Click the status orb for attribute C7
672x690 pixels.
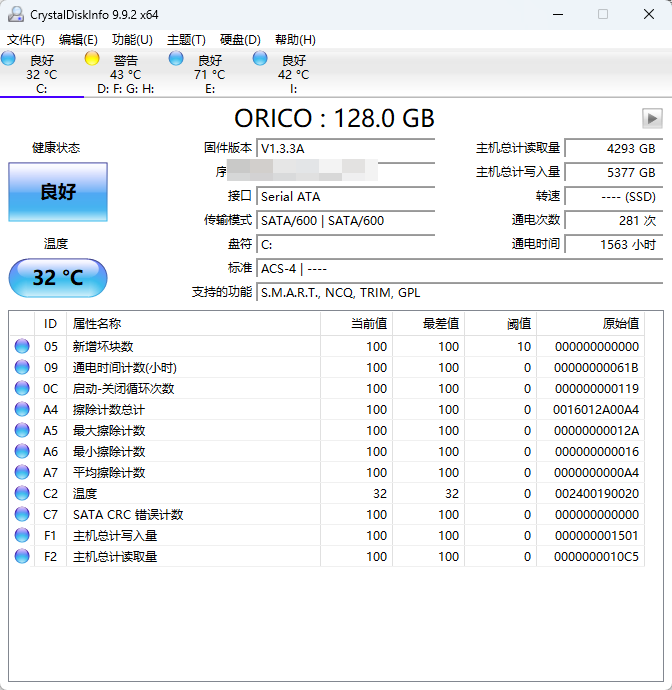click(x=22, y=514)
